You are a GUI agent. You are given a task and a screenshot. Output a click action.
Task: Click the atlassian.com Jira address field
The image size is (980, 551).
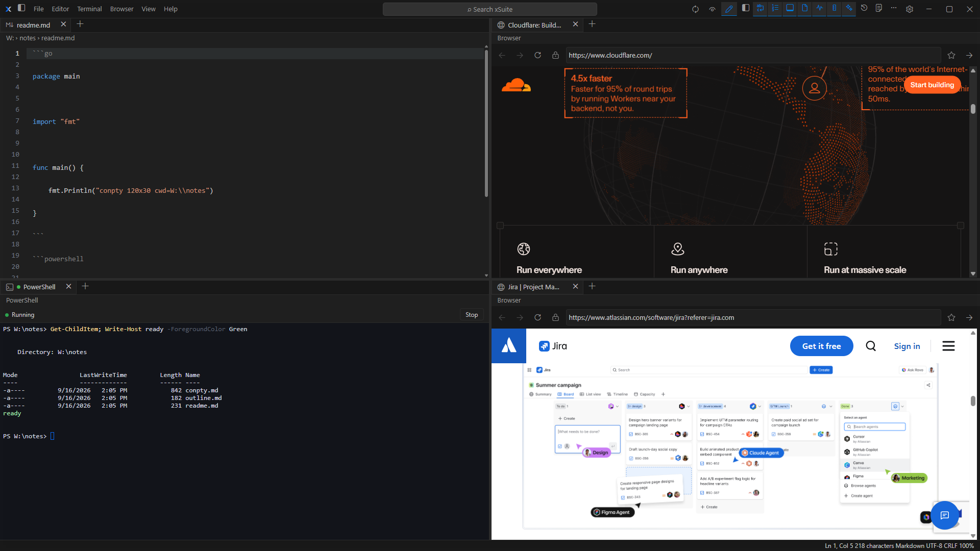click(x=753, y=317)
